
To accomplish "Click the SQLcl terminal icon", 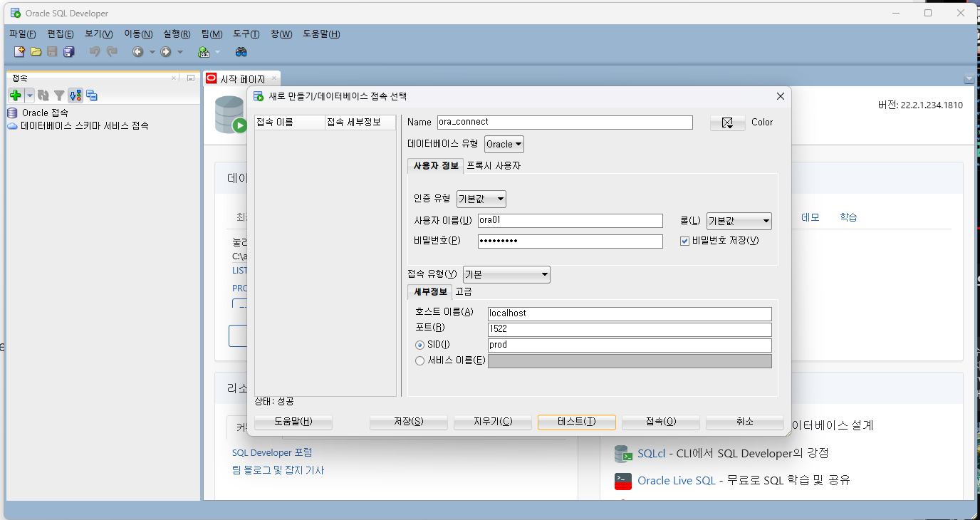I will click(x=623, y=454).
